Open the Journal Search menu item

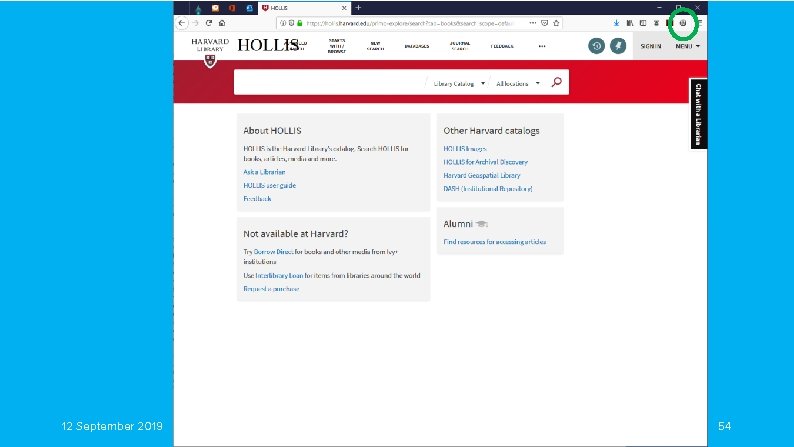coord(460,46)
